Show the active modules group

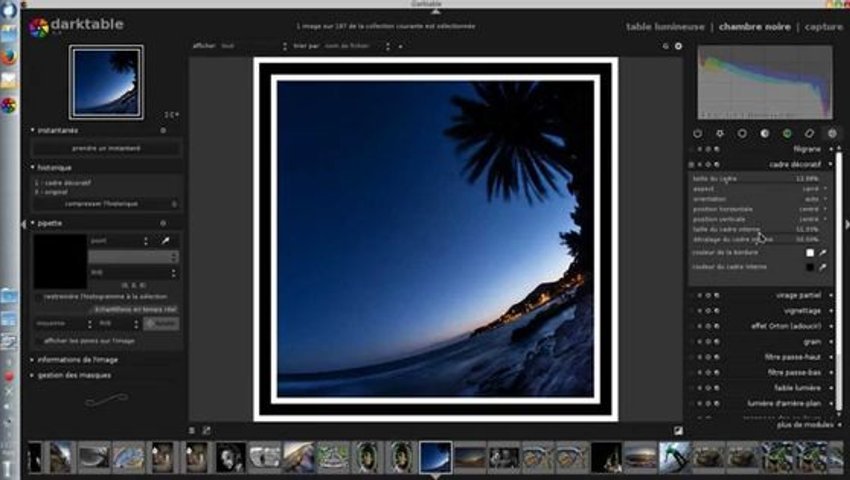698,133
